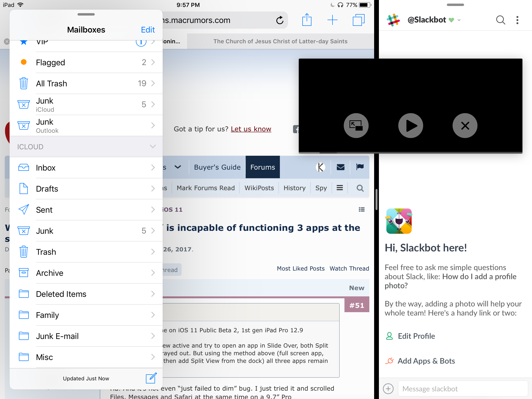Tap the forum search magnifier icon
This screenshot has width=532, height=399.
coord(360,188)
